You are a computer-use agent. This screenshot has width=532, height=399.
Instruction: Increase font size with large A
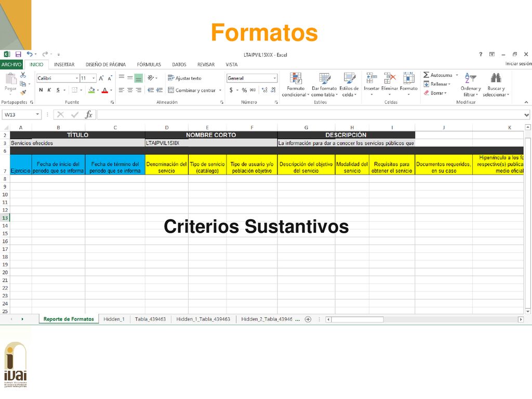click(x=101, y=78)
